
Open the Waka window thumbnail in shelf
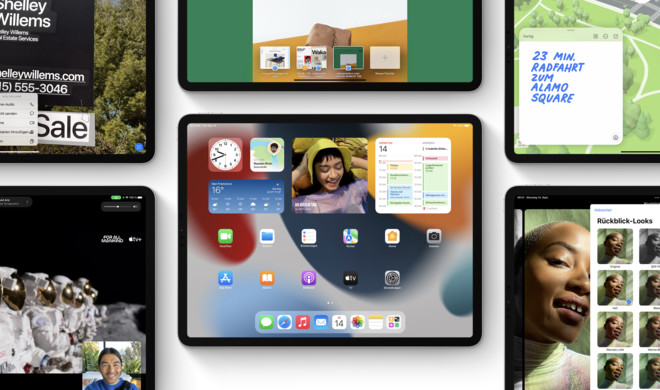(311, 58)
